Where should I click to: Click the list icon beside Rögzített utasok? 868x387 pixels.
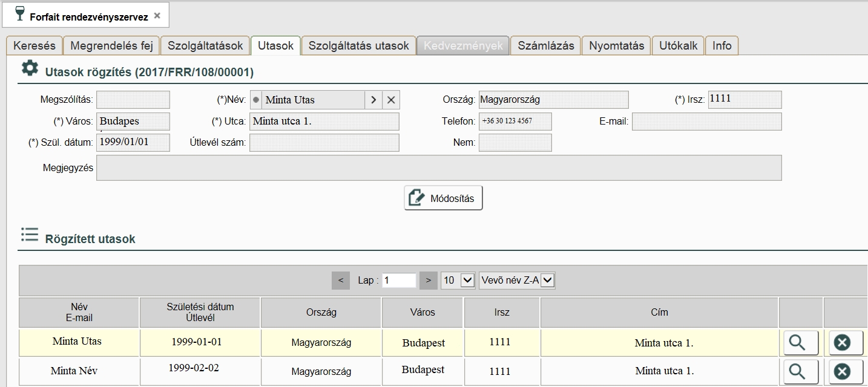[x=29, y=235]
